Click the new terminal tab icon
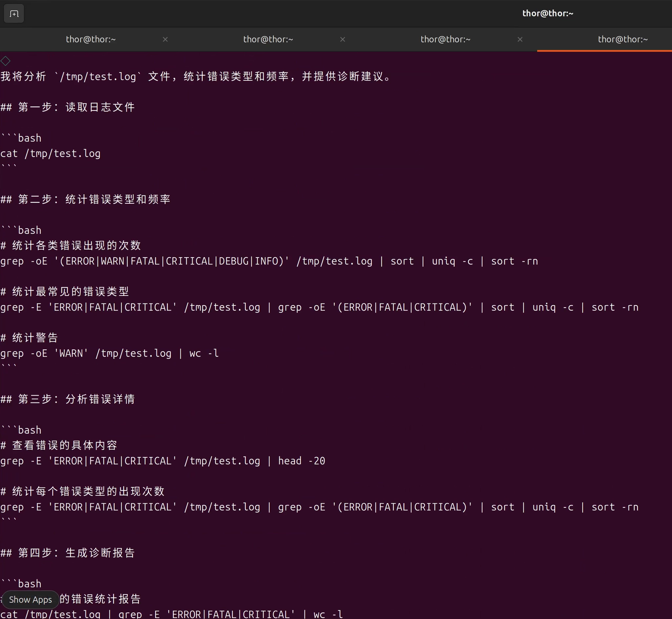This screenshot has height=619, width=672. (14, 14)
